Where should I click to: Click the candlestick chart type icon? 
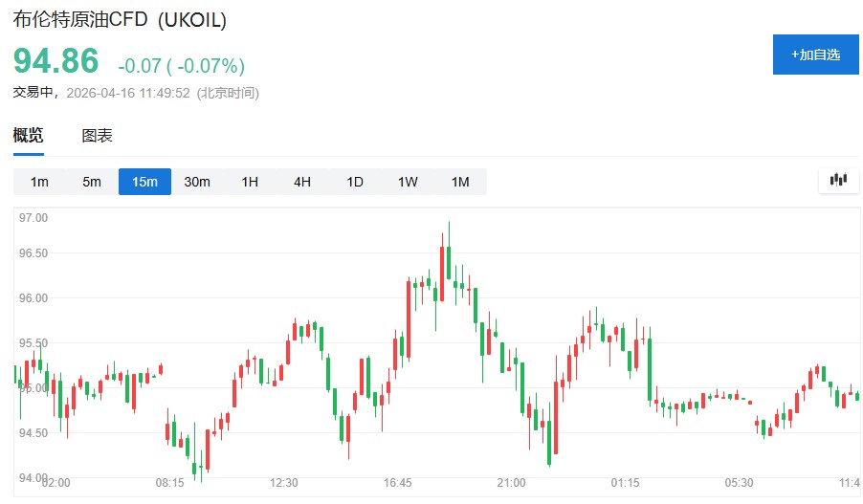click(x=839, y=180)
